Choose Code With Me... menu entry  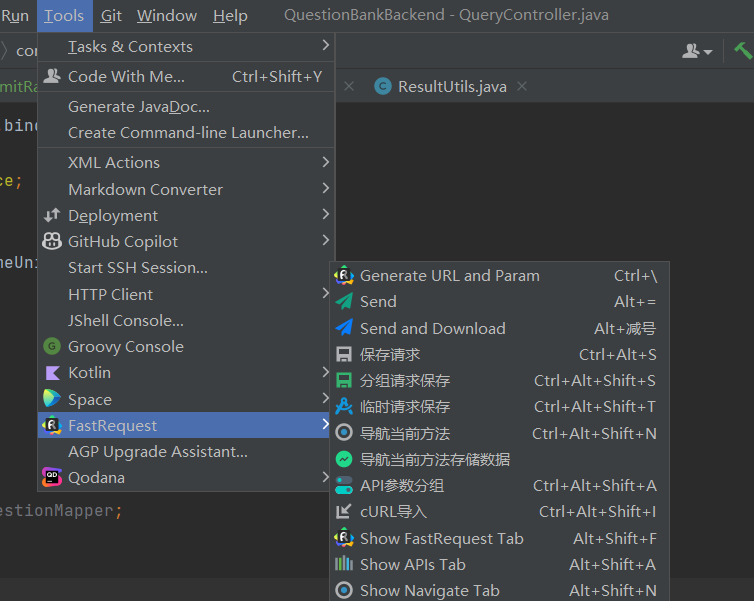coord(186,76)
